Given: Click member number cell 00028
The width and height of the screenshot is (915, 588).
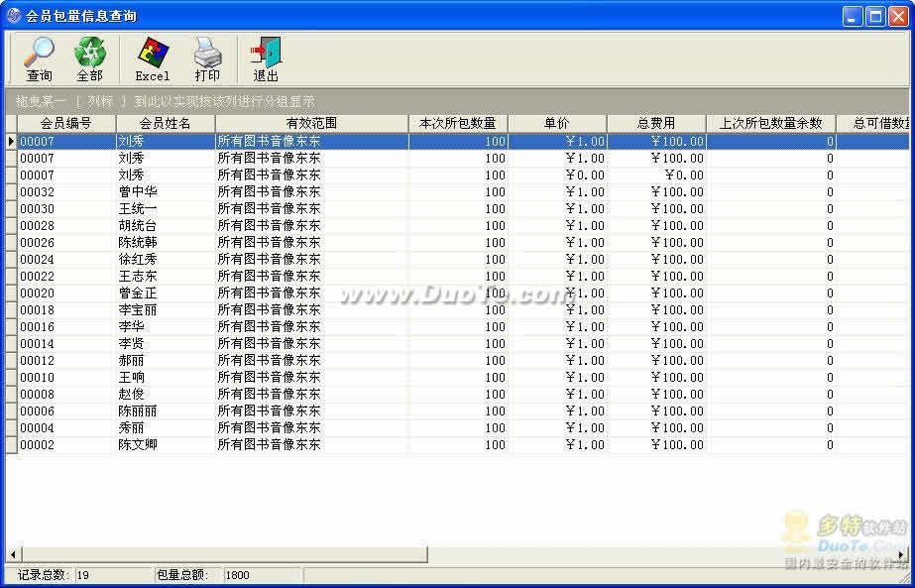Looking at the screenshot, I should tap(66, 226).
